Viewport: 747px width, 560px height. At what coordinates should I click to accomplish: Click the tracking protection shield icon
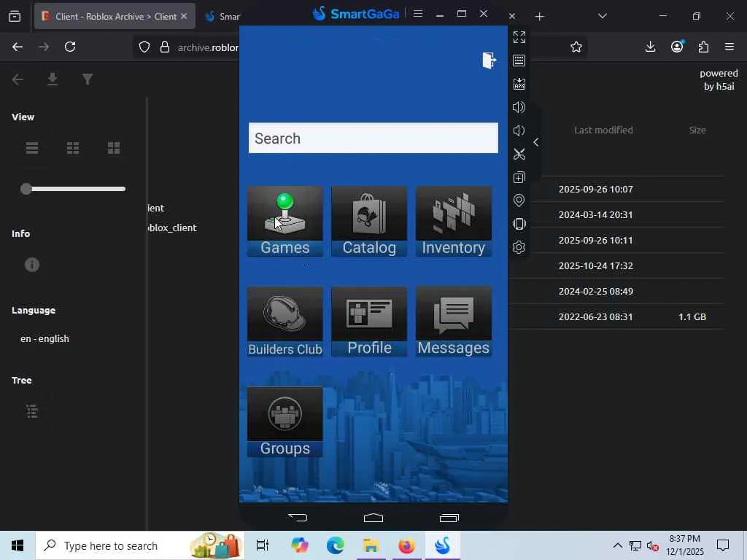[144, 47]
